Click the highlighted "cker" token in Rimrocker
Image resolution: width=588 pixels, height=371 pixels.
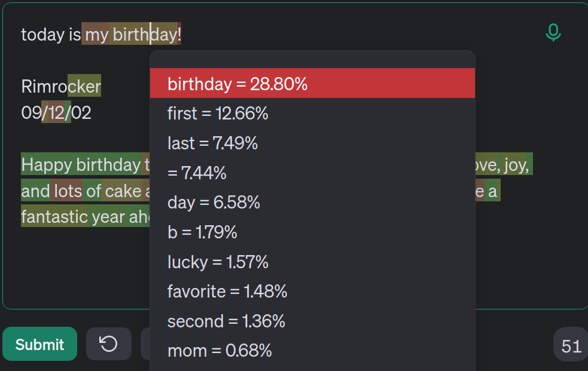pyautogui.click(x=84, y=86)
